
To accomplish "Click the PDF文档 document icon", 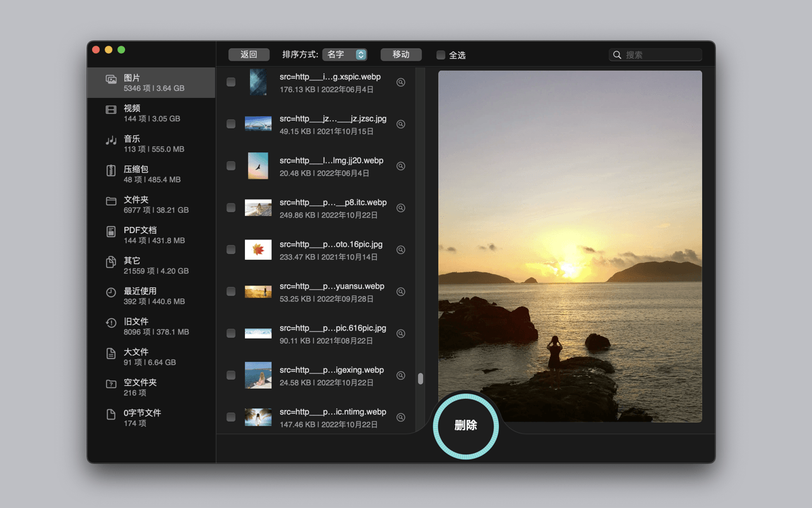I will (111, 231).
